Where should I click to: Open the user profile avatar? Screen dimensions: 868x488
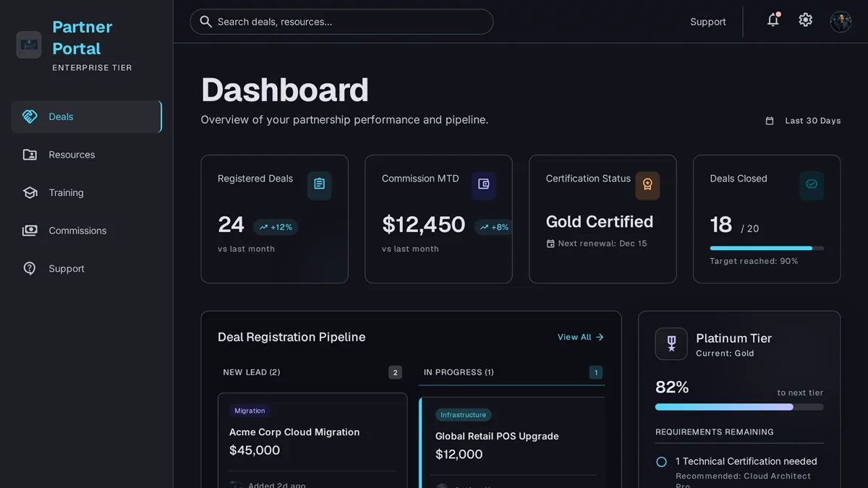pyautogui.click(x=841, y=21)
